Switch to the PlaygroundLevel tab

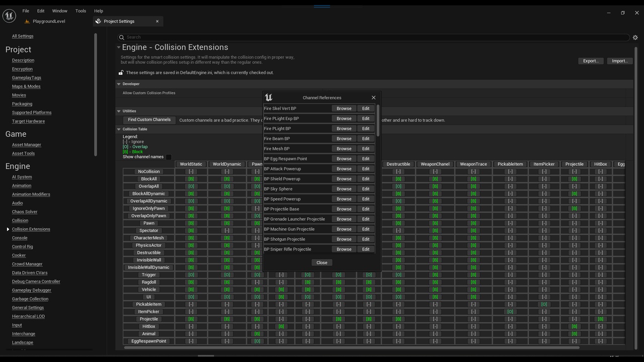49,21
